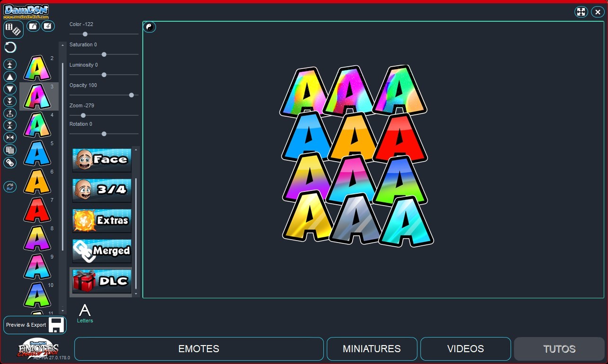
Task: Open the Face category
Action: (101, 160)
